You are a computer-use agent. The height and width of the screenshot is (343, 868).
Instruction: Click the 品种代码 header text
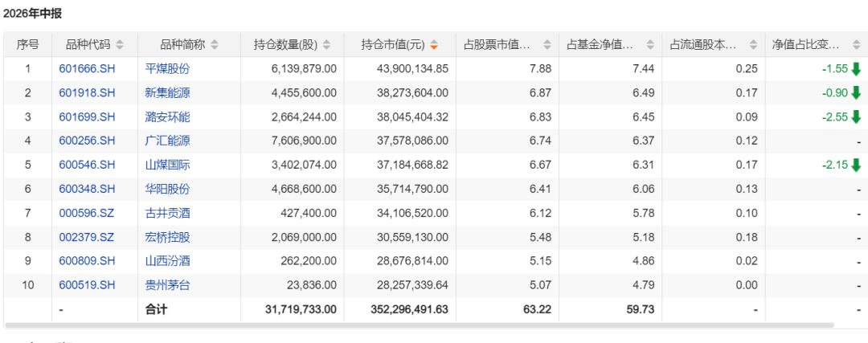point(88,45)
